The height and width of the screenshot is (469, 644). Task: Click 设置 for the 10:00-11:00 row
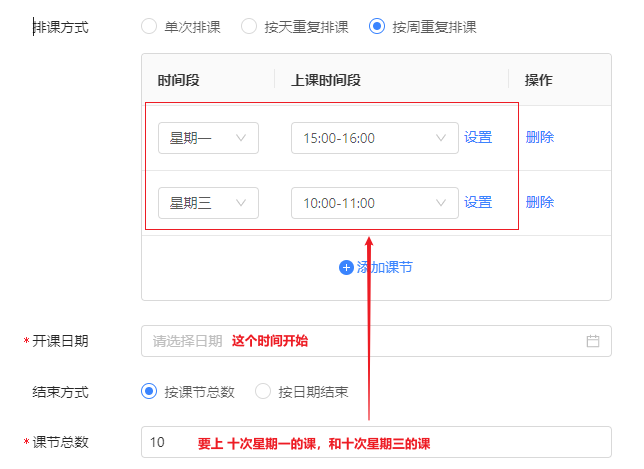pos(478,203)
